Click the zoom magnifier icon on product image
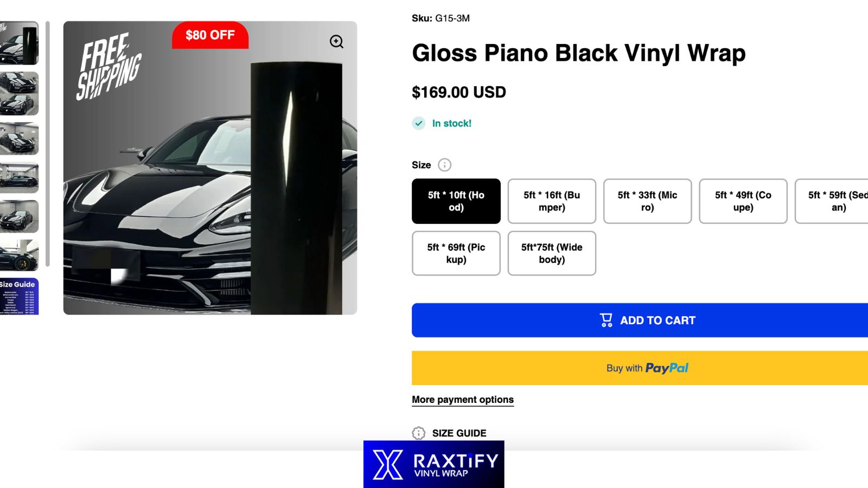The width and height of the screenshot is (868, 488). [336, 42]
